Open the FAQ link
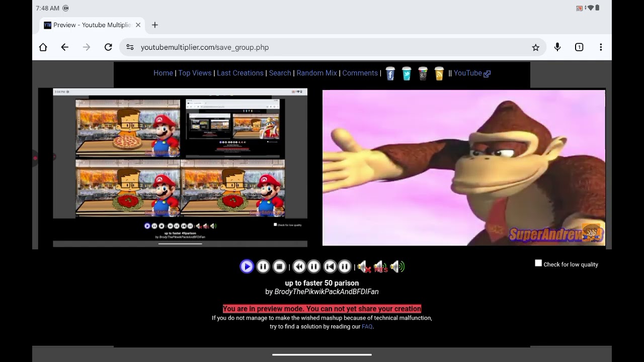Viewport: 644px width, 362px height. (x=367, y=327)
